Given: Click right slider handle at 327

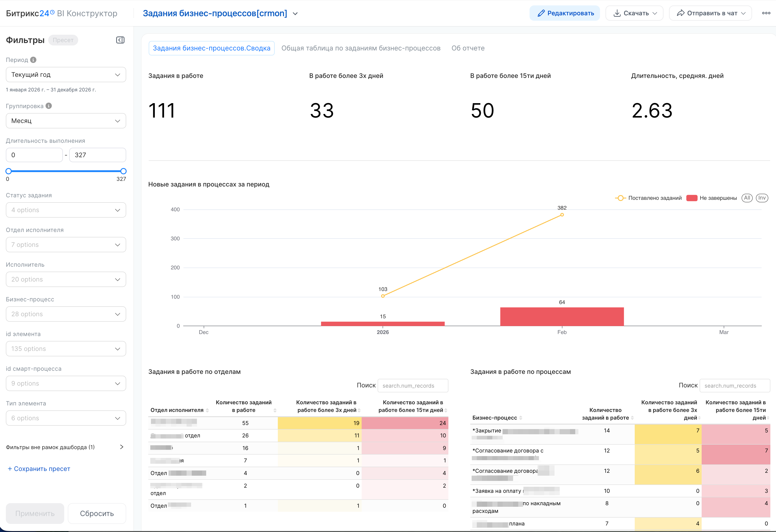Looking at the screenshot, I should tap(123, 171).
